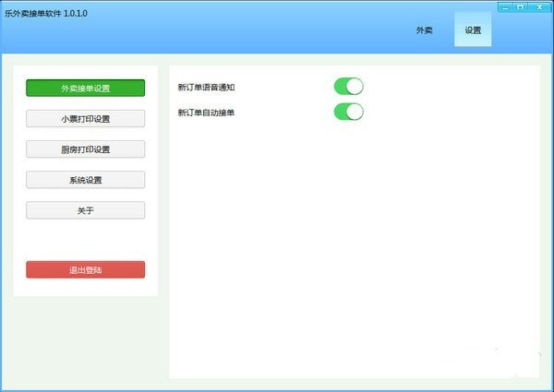Click the 乐外卖接单软件 1.0.1.0 title text
Image resolution: width=554 pixels, height=392 pixels.
click(x=46, y=14)
